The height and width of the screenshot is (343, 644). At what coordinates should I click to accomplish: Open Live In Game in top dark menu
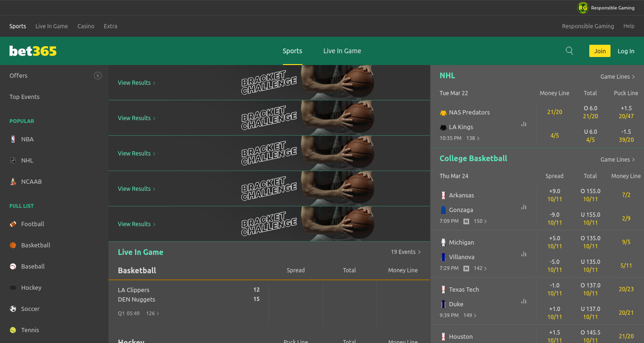point(52,26)
